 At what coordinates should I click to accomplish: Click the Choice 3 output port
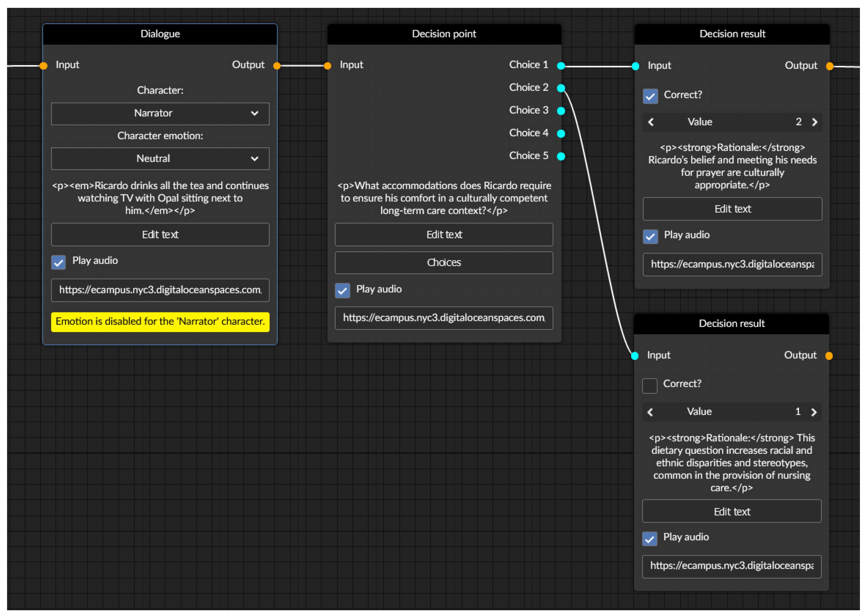(561, 111)
